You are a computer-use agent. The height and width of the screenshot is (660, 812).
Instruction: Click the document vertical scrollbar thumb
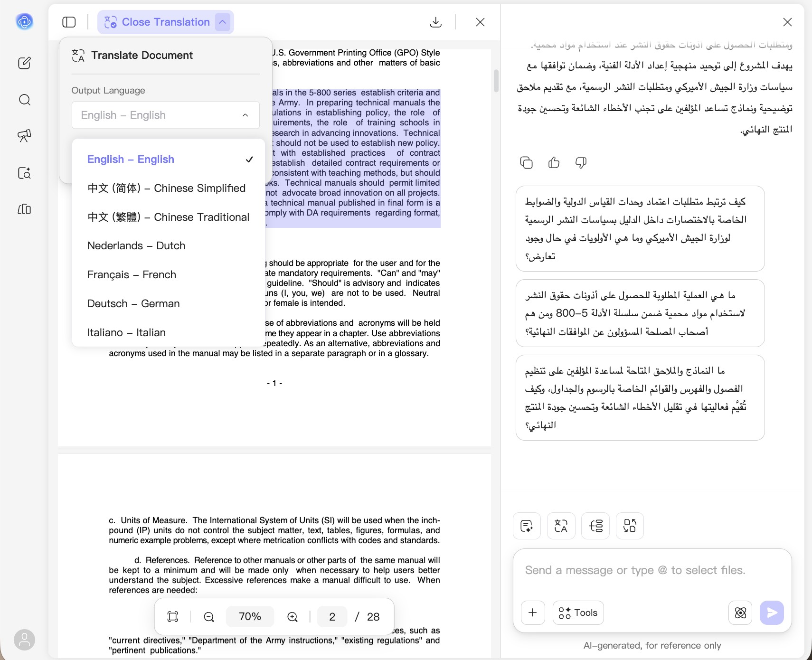[496, 81]
